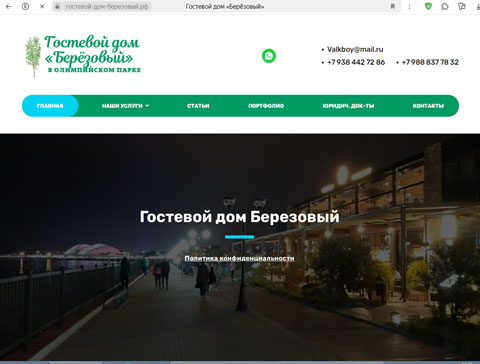Click the browser extensions icon beside shield
Viewport: 480px width, 364px height.
click(x=445, y=6)
